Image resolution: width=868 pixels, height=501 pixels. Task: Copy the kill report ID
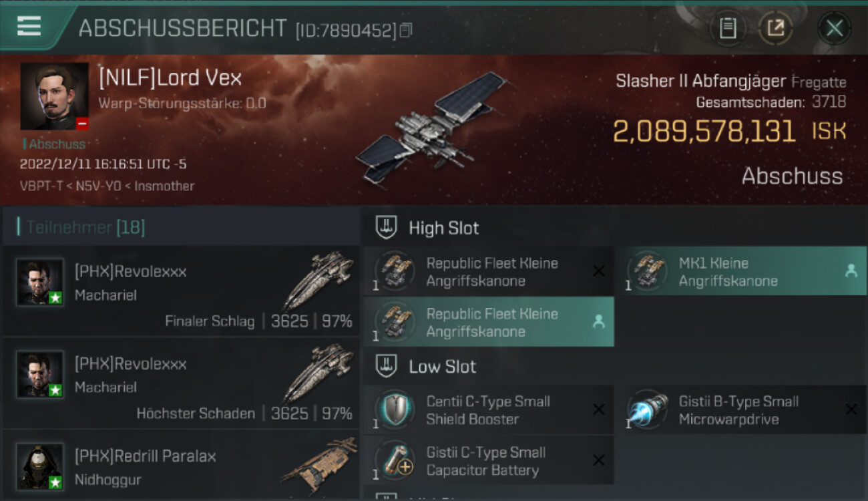407,29
